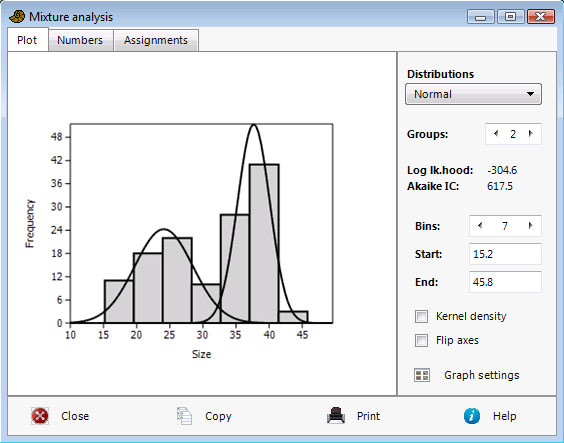Click the tallest histogram bar near 40
The image size is (564, 443).
(264, 243)
